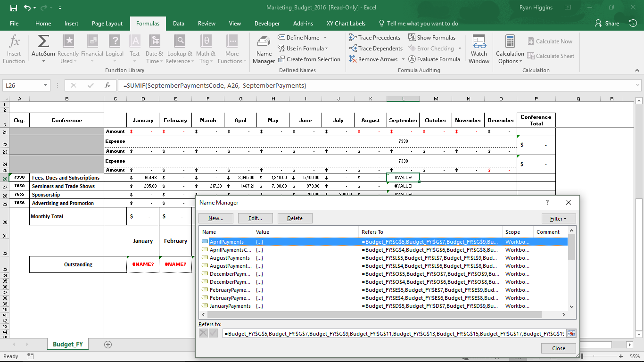Switch to the Page Layout tab
This screenshot has width=644, height=362.
click(x=107, y=24)
